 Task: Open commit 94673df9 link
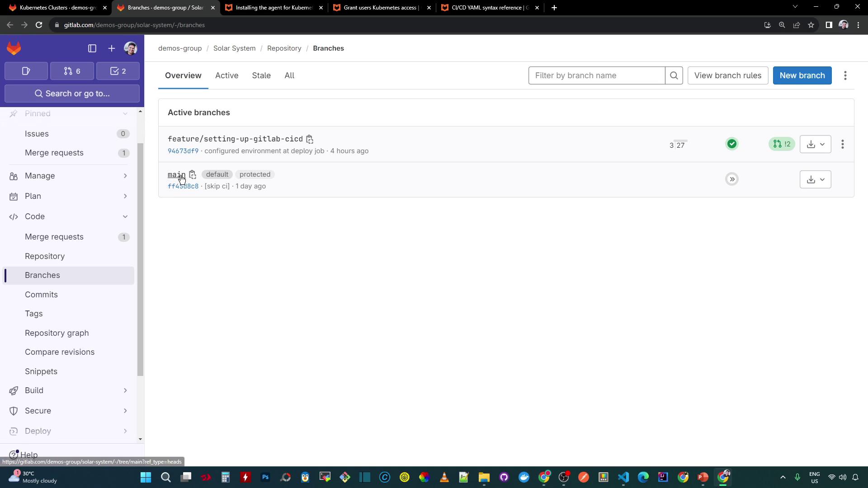(183, 151)
